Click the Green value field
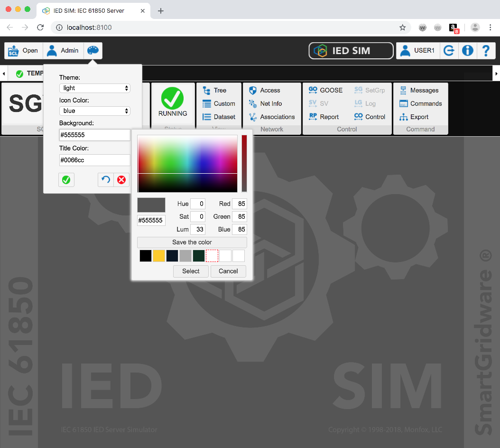The width and height of the screenshot is (500, 448). [240, 217]
